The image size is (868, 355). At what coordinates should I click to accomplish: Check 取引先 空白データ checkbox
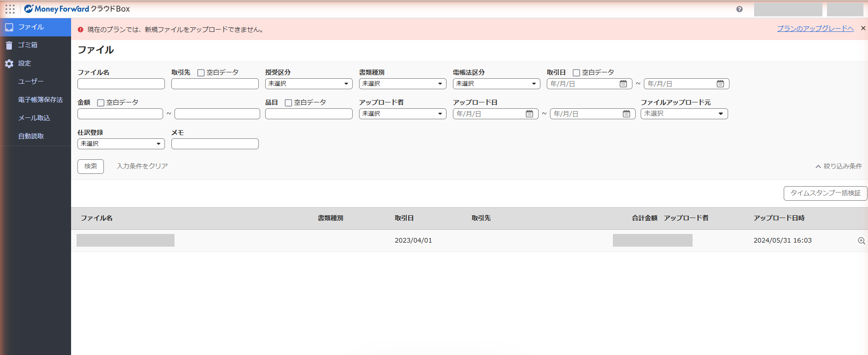pos(201,73)
